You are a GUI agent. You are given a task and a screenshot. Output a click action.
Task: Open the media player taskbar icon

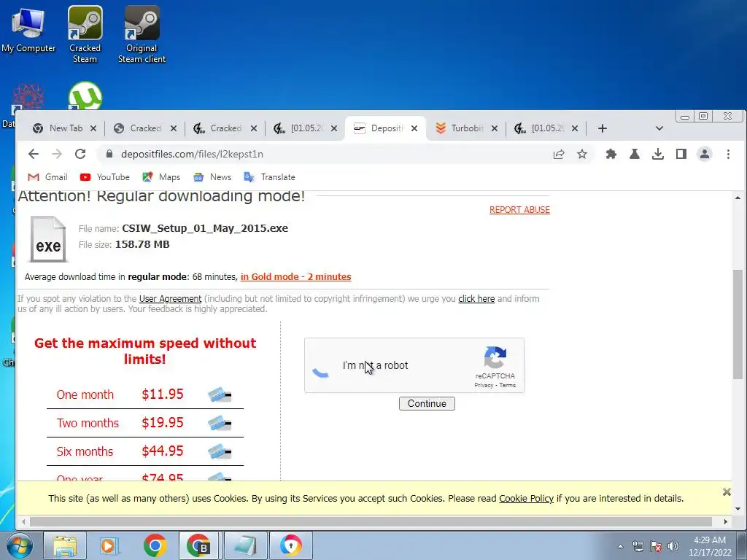coord(109,545)
